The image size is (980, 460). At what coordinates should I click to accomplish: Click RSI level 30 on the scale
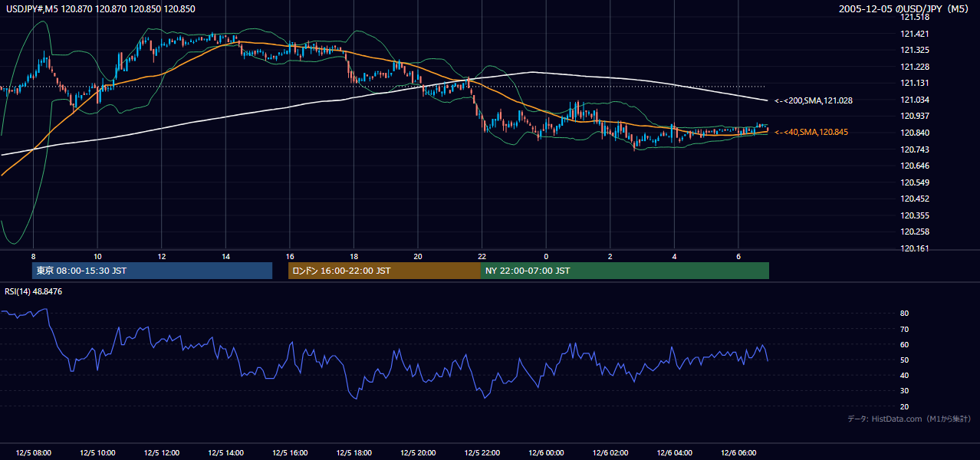click(905, 391)
